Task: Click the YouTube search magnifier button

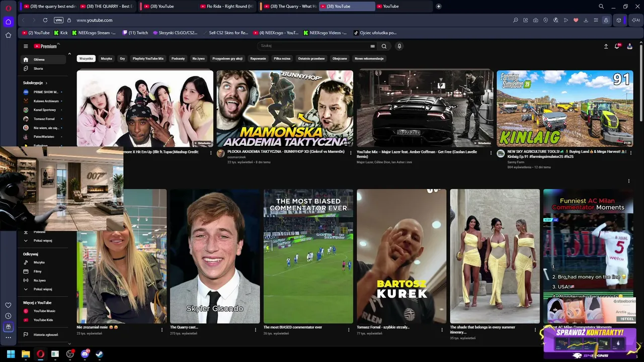Action: (384, 46)
